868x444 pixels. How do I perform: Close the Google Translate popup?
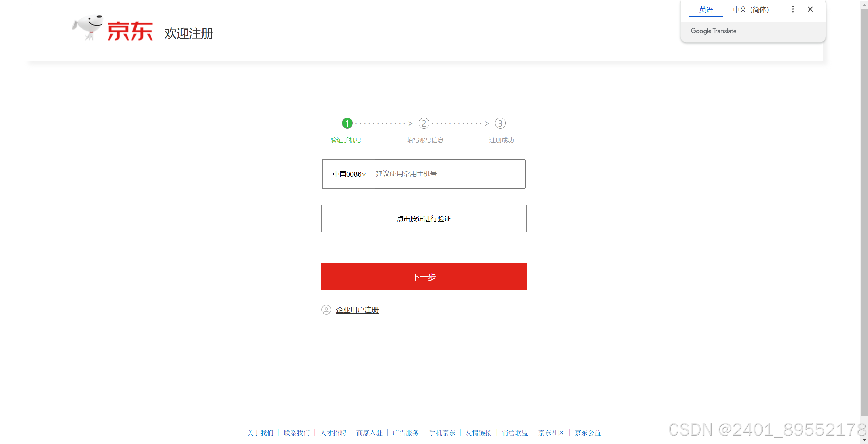click(x=810, y=9)
